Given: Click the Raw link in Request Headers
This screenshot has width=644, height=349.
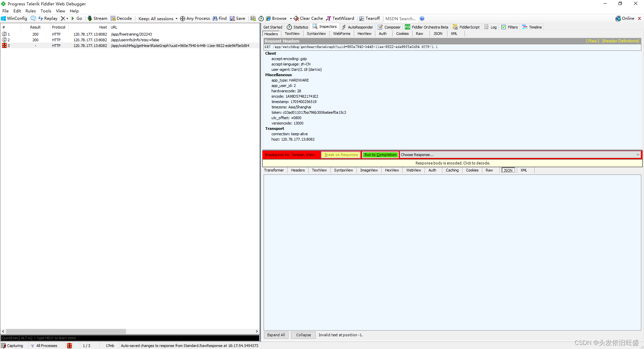Looking at the screenshot, I should coord(592,41).
